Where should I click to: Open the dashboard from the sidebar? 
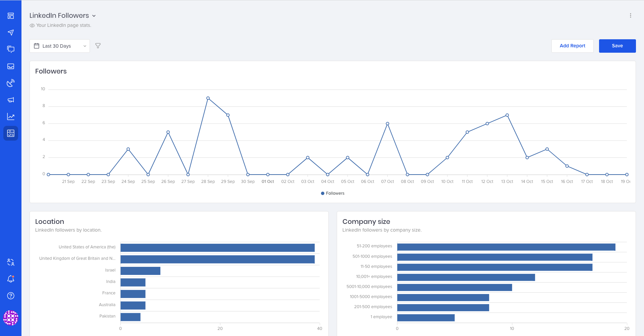coord(11,16)
